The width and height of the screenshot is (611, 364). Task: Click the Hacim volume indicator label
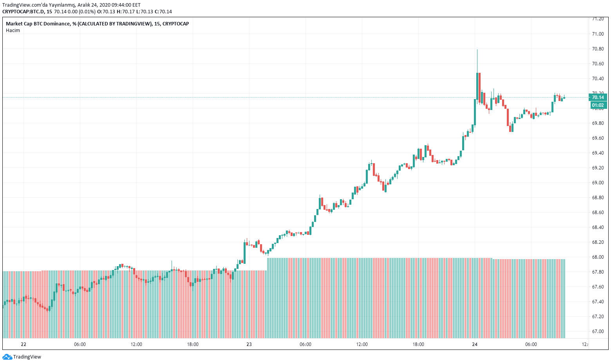(x=13, y=31)
